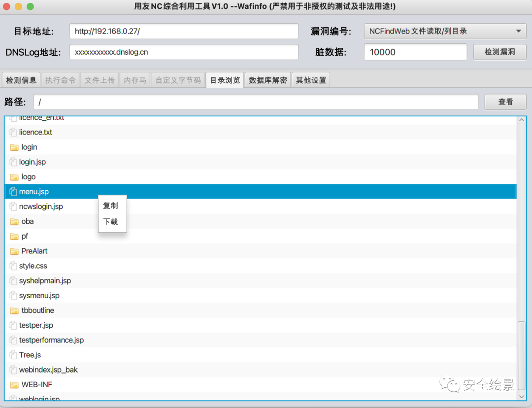Open the 其他设置 tab
Viewport: 532px width, 408px height.
(x=311, y=80)
